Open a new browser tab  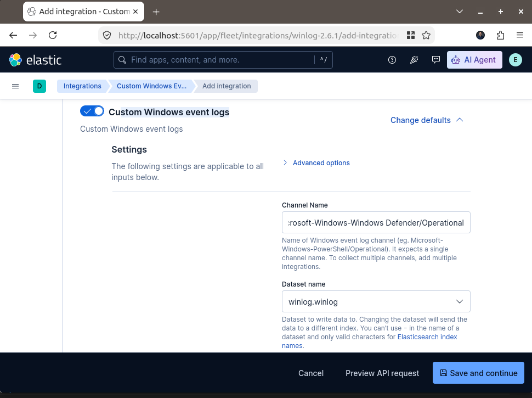(156, 12)
